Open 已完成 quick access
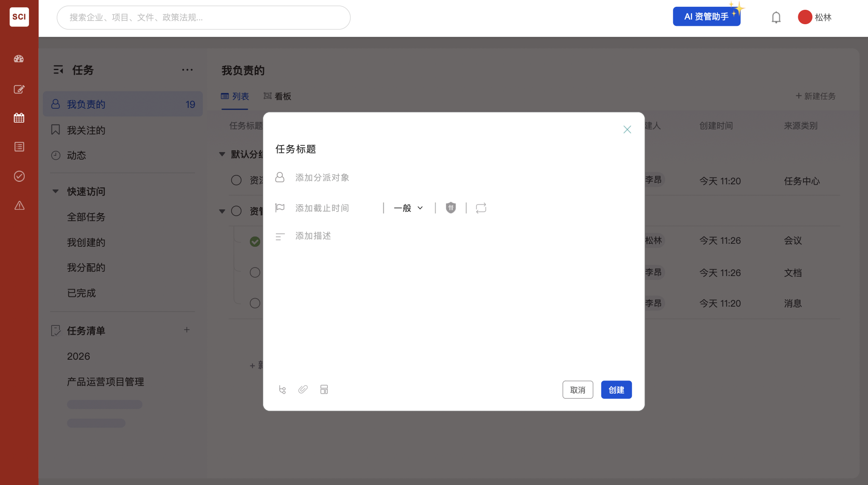 tap(82, 293)
